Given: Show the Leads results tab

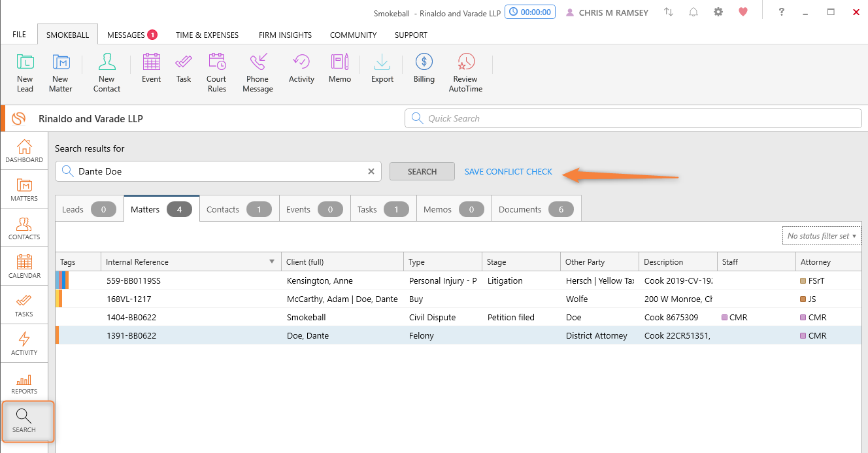Looking at the screenshot, I should (x=89, y=209).
